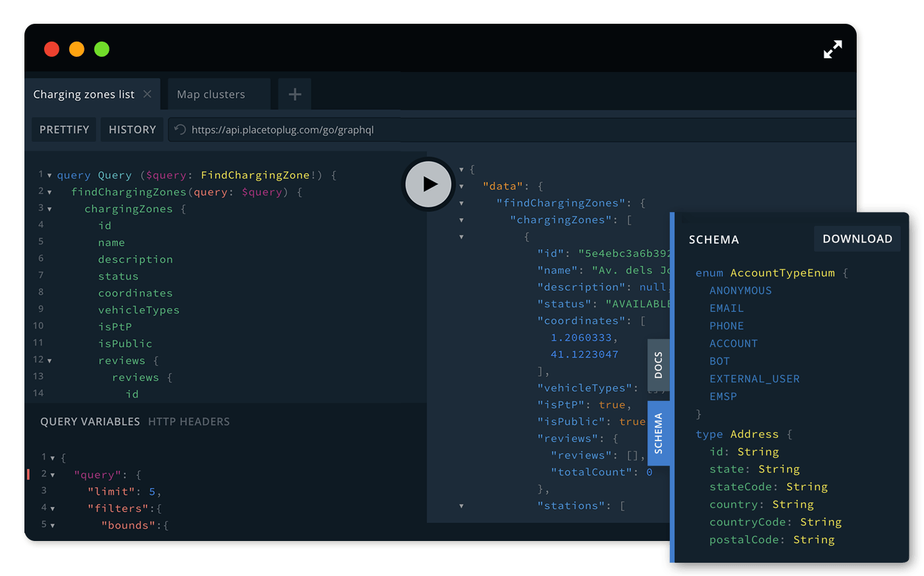This screenshot has width=924, height=576.
Task: Click the "description" field in query
Action: (135, 260)
